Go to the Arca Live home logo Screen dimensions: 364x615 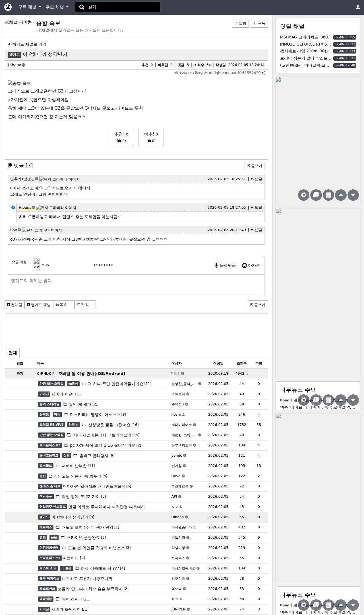click(x=8, y=7)
